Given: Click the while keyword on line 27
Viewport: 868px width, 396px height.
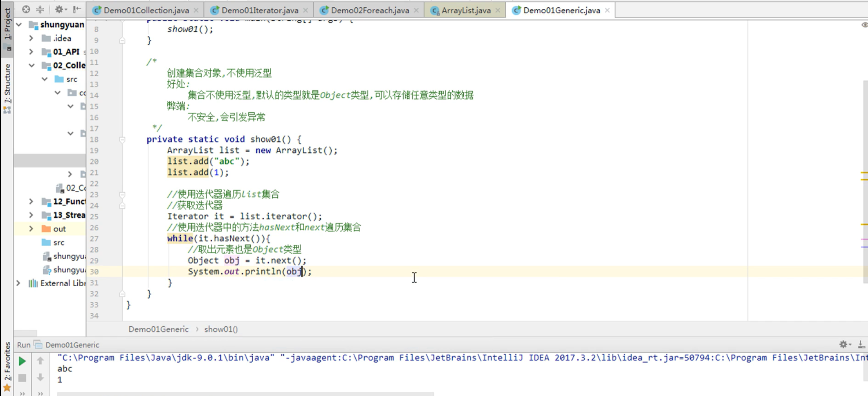Looking at the screenshot, I should (180, 238).
